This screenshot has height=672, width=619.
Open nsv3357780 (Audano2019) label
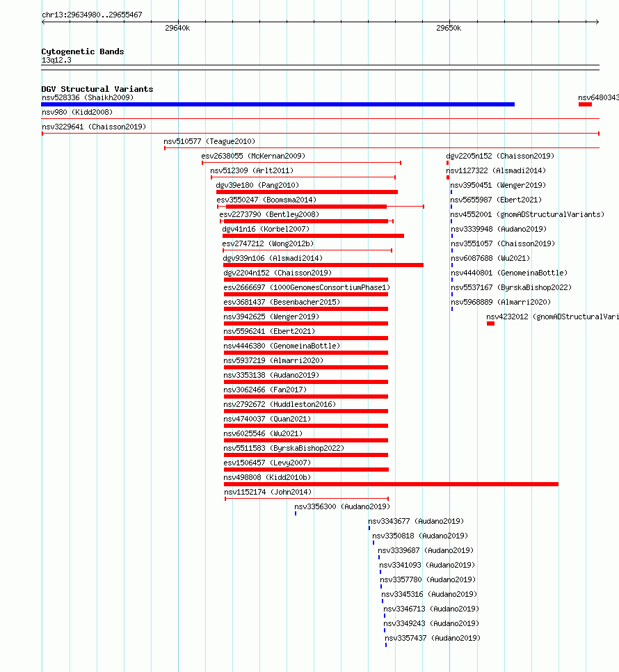tap(428, 579)
